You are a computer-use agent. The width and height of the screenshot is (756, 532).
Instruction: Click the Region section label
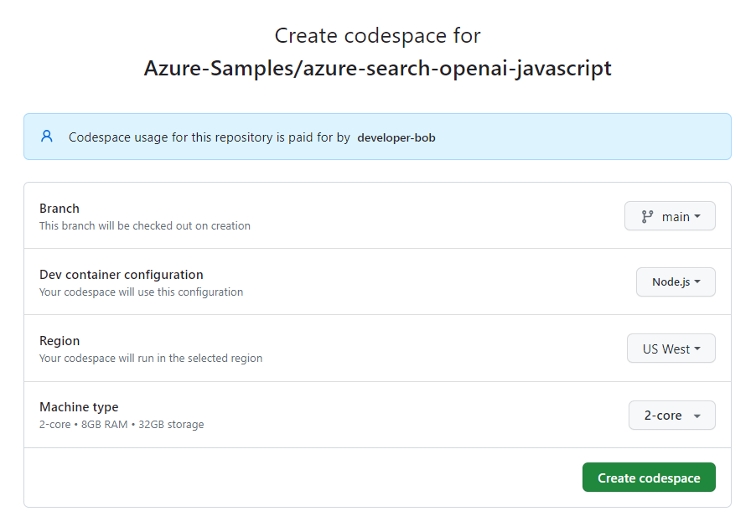tap(60, 340)
